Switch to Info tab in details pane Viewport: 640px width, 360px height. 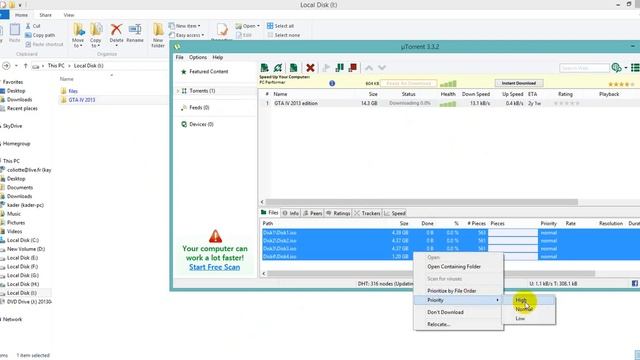click(x=291, y=213)
